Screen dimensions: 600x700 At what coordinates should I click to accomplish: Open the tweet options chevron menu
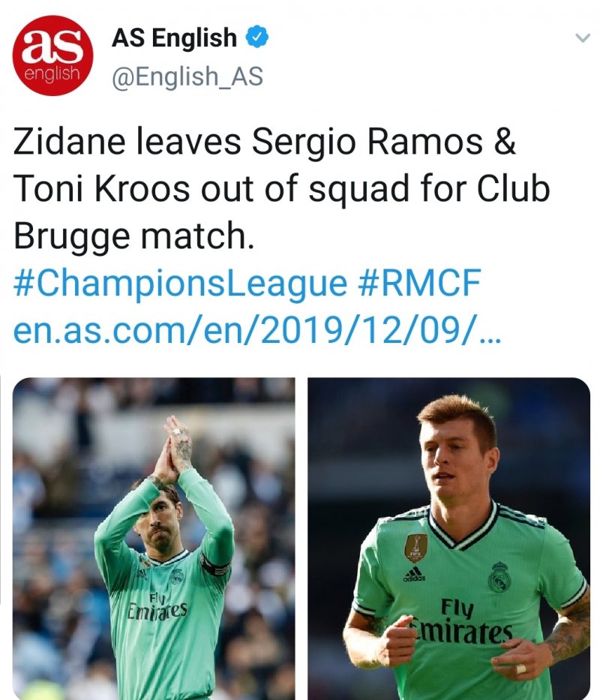click(582, 38)
